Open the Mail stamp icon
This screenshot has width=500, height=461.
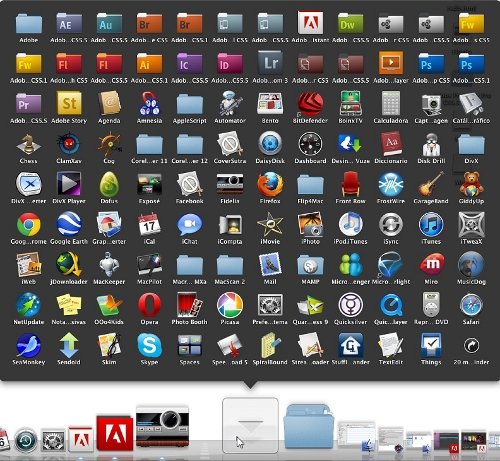270,265
